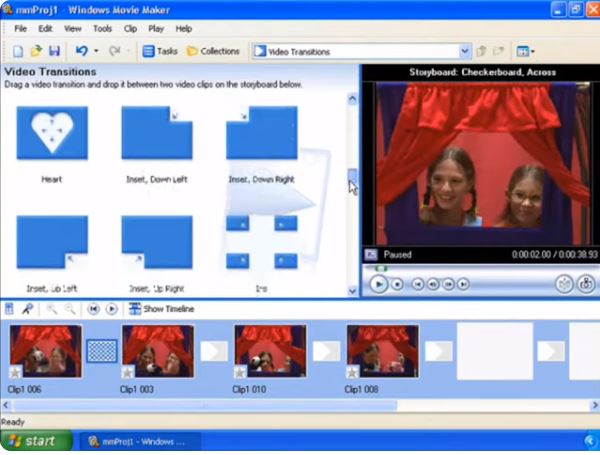This screenshot has height=455, width=600.
Task: Open the Video Transitions collection dropdown
Action: tap(465, 51)
